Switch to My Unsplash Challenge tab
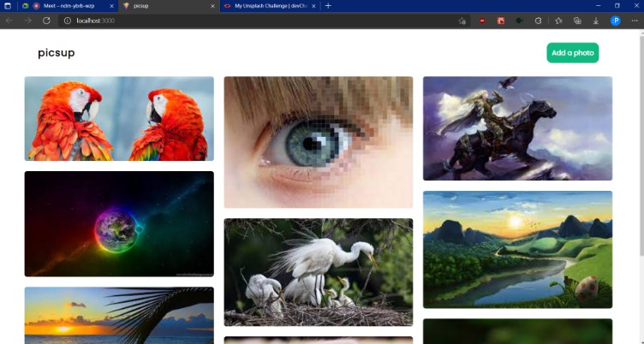This screenshot has width=644, height=344. pyautogui.click(x=271, y=6)
